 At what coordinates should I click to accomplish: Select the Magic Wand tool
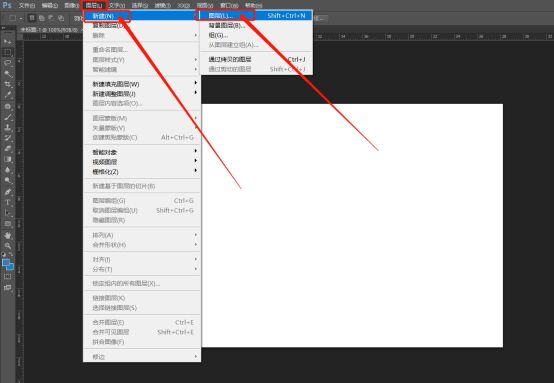pyautogui.click(x=7, y=73)
